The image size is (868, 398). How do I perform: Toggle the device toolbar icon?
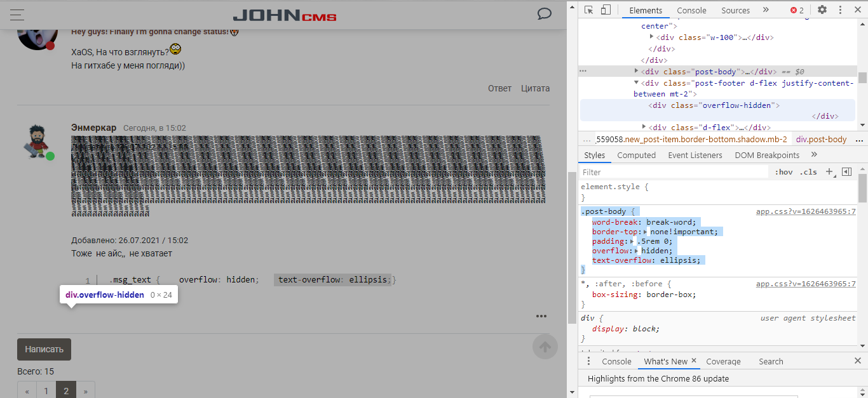click(x=606, y=10)
